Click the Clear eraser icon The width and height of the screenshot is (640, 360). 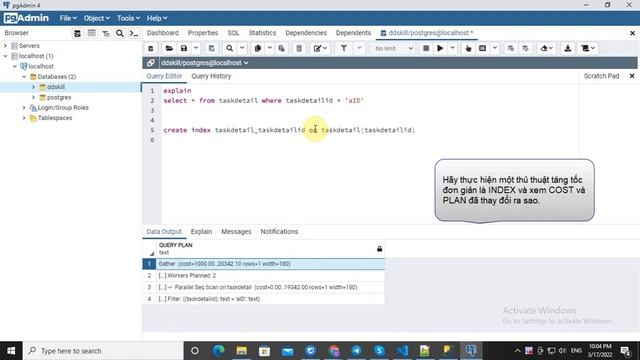point(547,48)
